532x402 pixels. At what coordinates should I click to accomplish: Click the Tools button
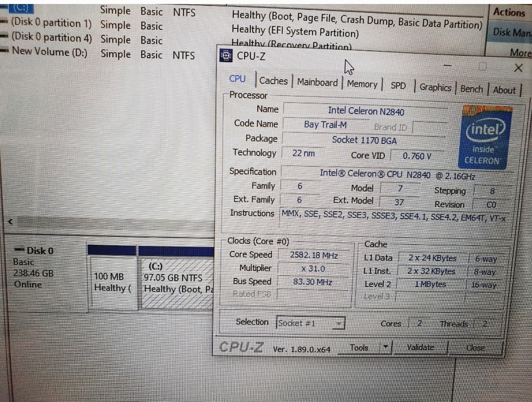(x=359, y=348)
